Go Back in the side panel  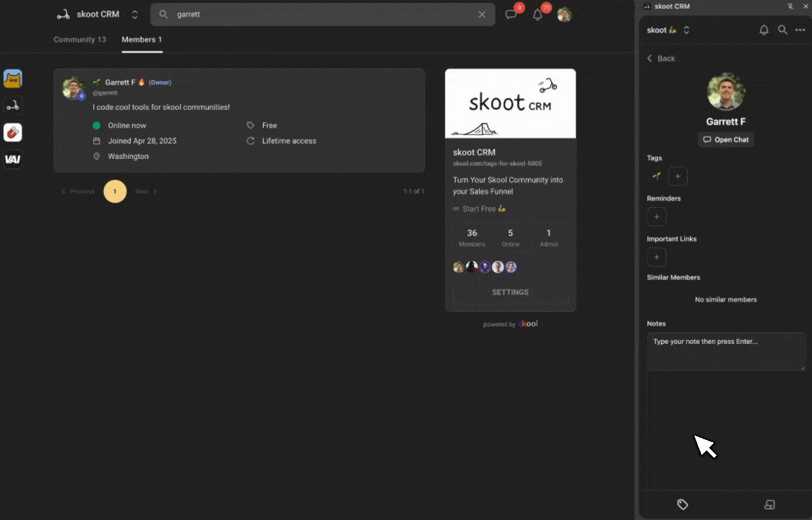click(x=661, y=58)
